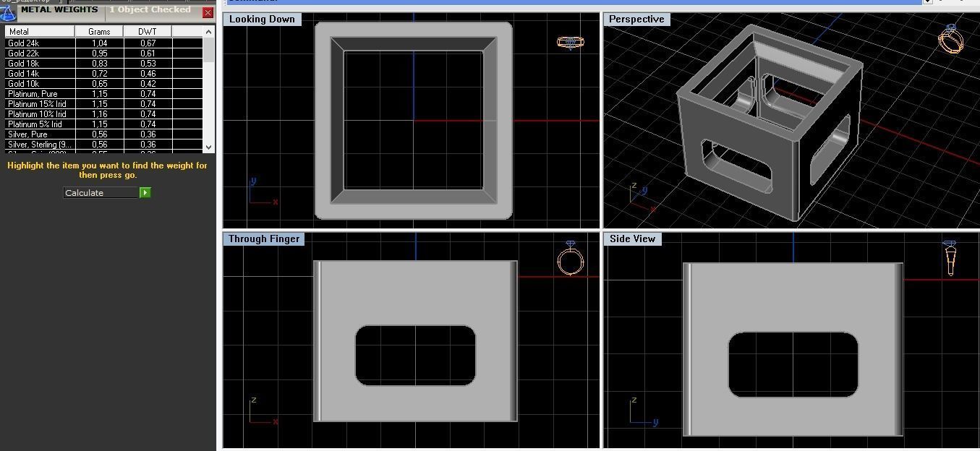Select the Gold 10k row
This screenshot has height=451, width=980.
click(x=104, y=84)
